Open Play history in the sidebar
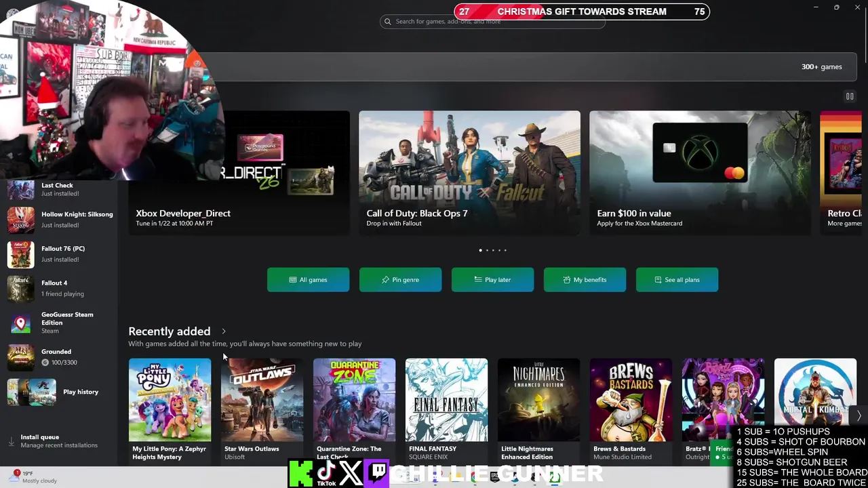The image size is (868, 488). tap(60, 392)
